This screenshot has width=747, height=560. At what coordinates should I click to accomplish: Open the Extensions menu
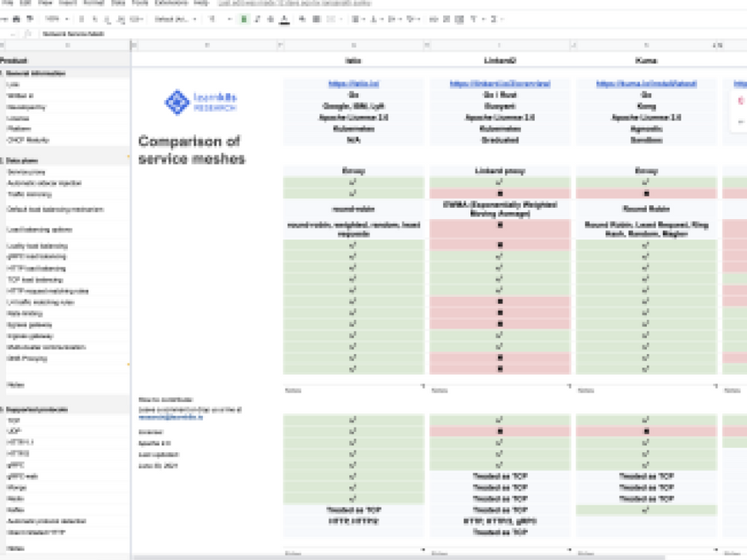click(171, 3)
